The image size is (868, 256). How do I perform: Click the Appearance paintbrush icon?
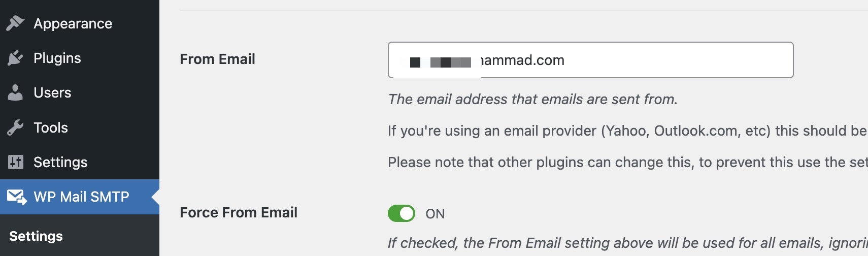coord(15,23)
